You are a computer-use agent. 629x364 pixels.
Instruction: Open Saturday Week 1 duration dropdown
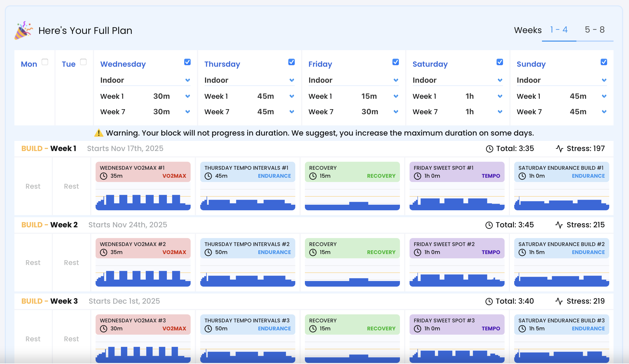(500, 96)
